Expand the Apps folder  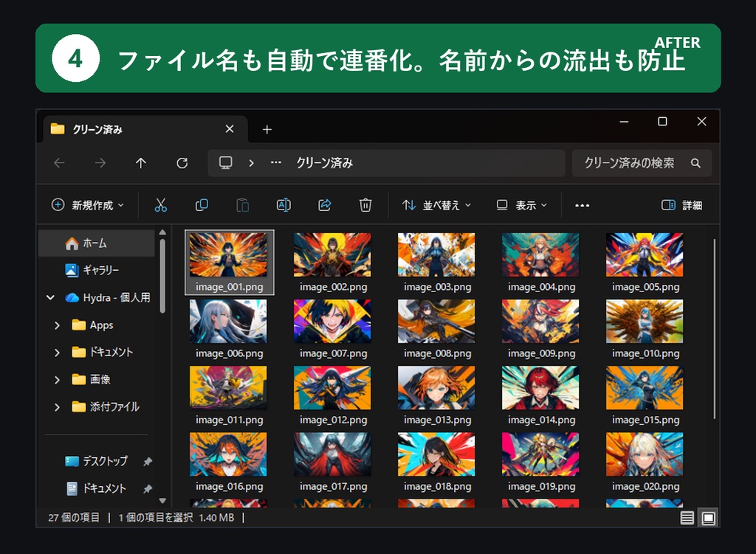click(57, 325)
